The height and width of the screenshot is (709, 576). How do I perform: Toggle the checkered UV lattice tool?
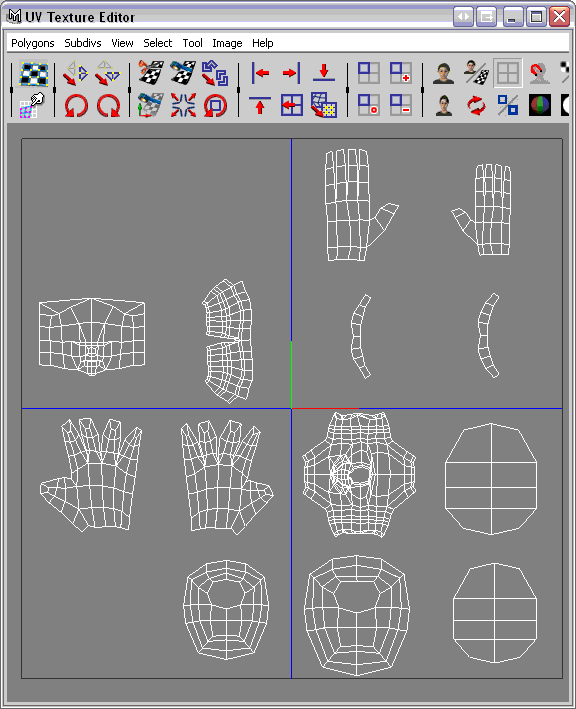tap(34, 73)
